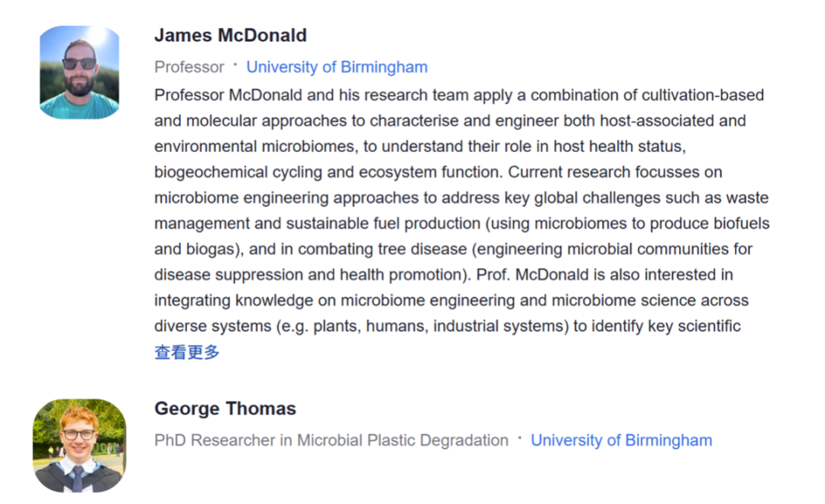The height and width of the screenshot is (504, 825).
Task: Open George Thomas's profile photo
Action: (x=79, y=446)
